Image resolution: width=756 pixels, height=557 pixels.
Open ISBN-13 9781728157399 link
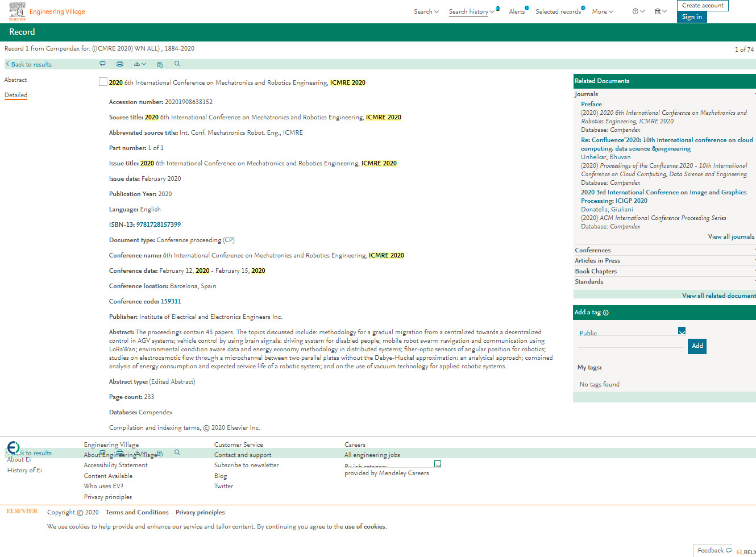point(159,225)
